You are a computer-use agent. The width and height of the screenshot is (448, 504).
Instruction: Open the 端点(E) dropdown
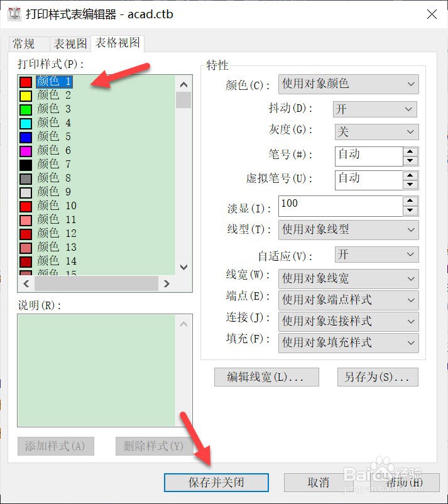click(348, 300)
